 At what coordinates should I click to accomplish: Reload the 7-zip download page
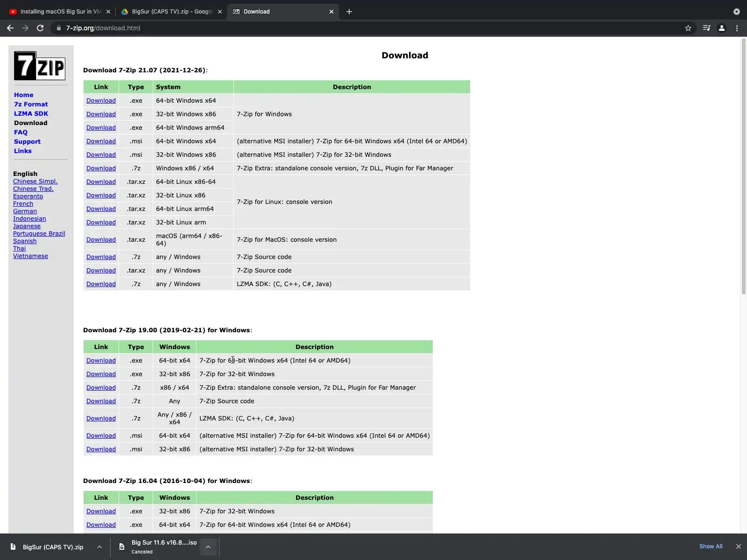[40, 28]
